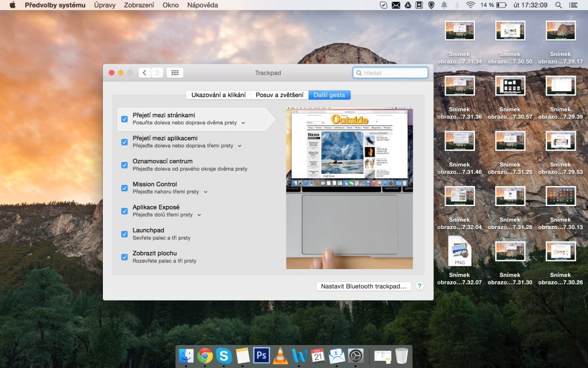588x368 pixels.
Task: Launch Photoshop from the Dock
Action: [x=261, y=356]
